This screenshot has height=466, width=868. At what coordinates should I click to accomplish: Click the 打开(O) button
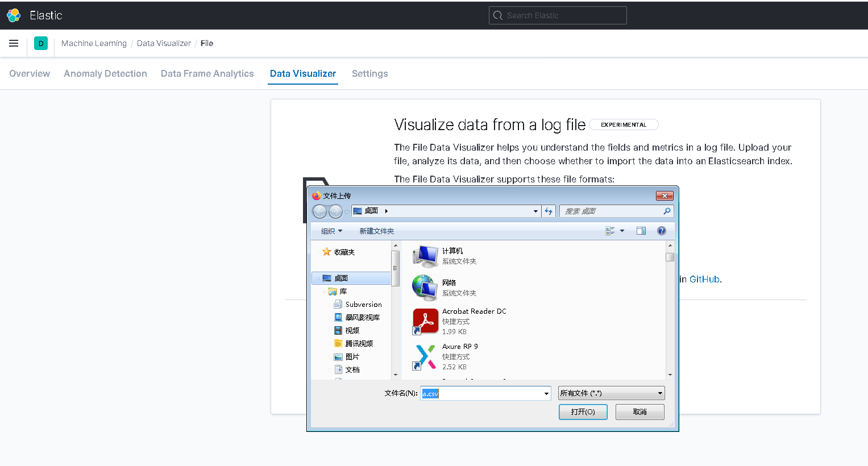583,412
